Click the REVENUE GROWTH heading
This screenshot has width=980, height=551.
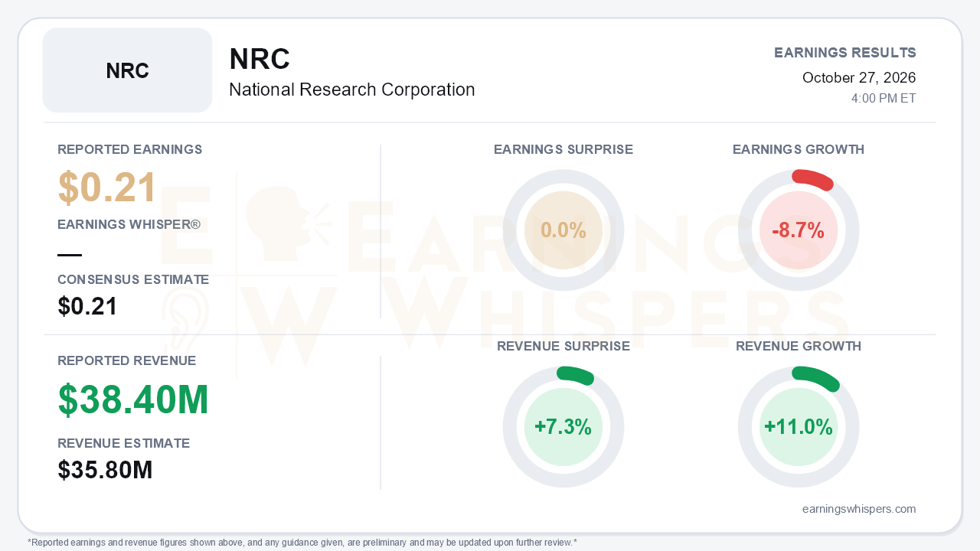click(x=799, y=346)
